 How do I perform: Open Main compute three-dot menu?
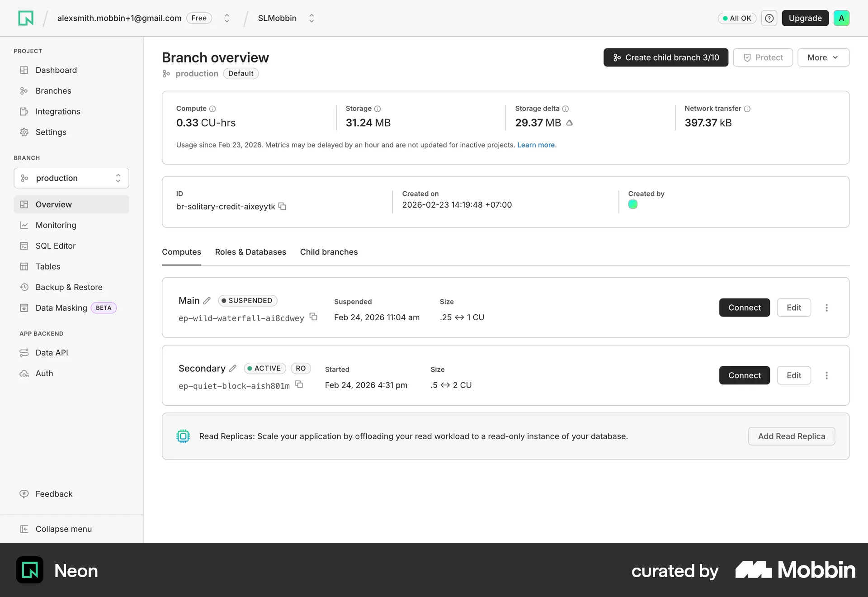(x=826, y=308)
